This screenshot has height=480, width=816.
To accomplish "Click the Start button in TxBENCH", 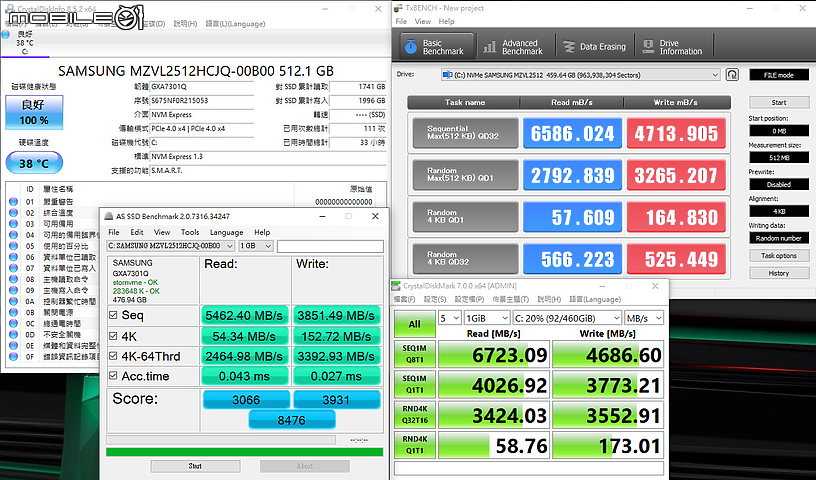I will 779,102.
